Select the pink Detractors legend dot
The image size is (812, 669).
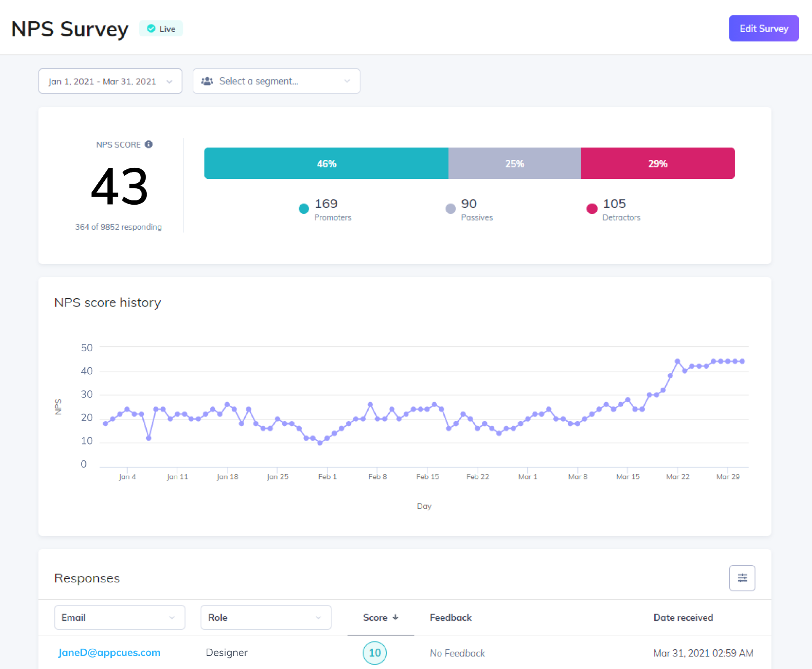(x=592, y=208)
